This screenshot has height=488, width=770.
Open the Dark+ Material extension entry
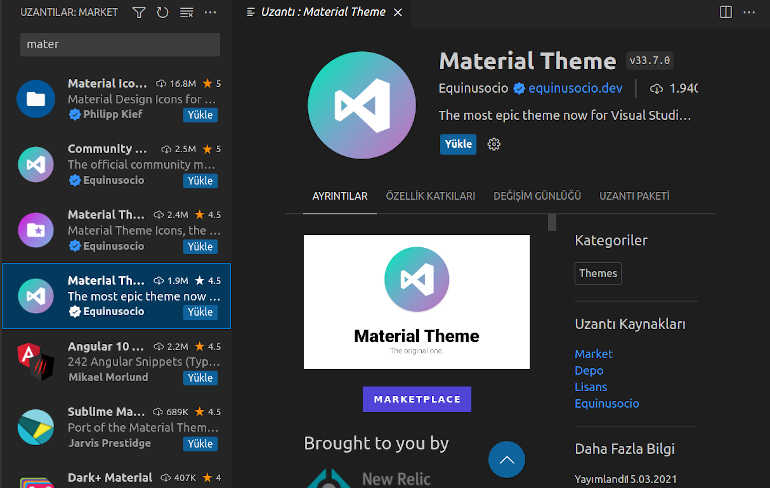tap(116, 476)
